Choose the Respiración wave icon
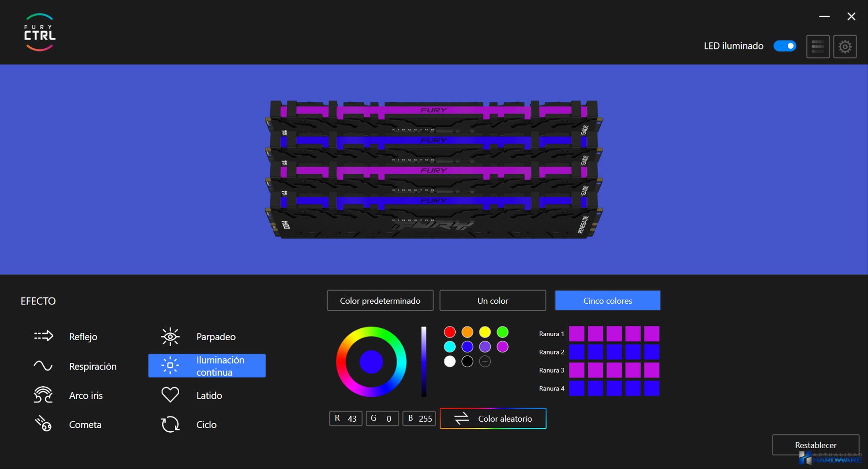The width and height of the screenshot is (868, 469). pos(43,366)
